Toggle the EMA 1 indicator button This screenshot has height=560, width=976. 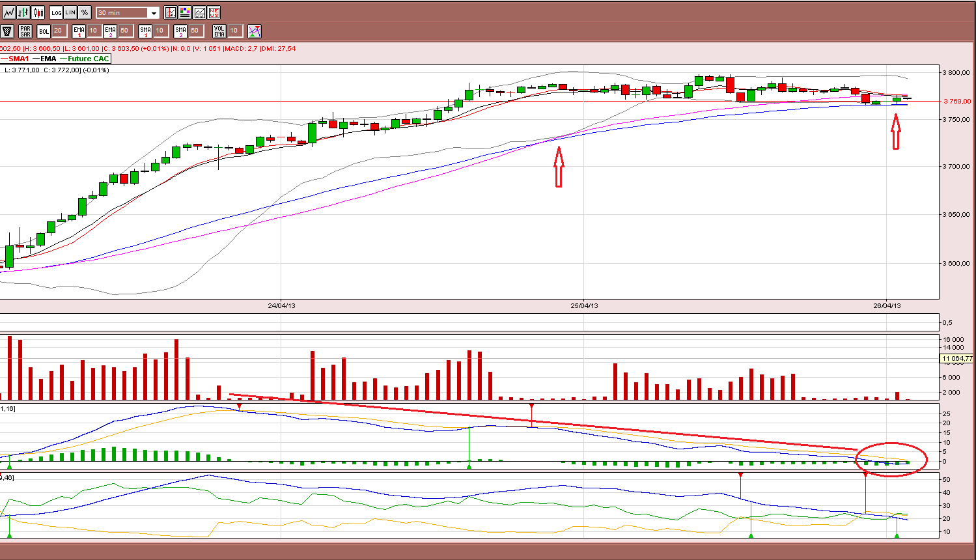tap(79, 31)
